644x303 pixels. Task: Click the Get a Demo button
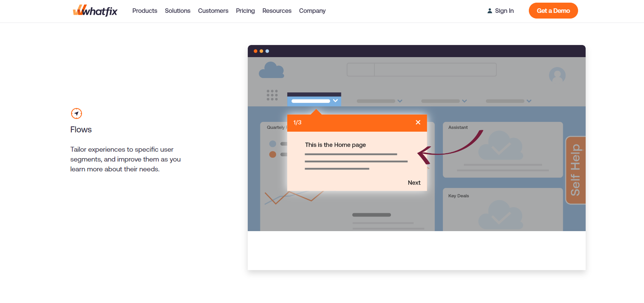pos(553,11)
